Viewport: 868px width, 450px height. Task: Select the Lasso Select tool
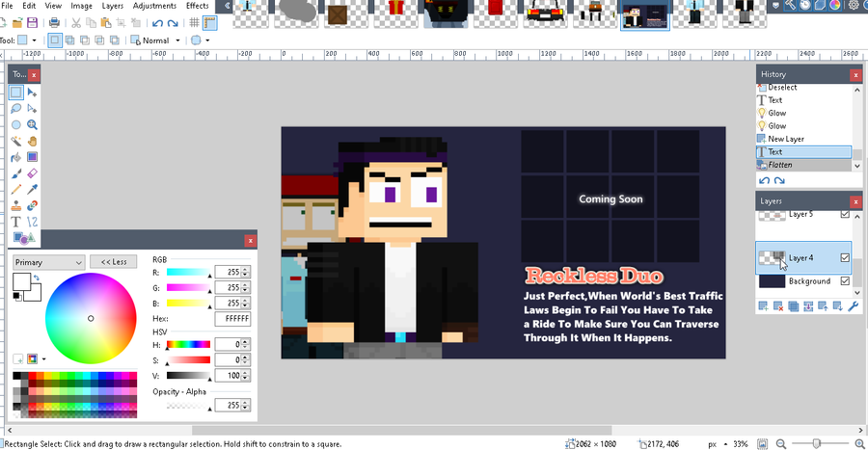(x=16, y=108)
